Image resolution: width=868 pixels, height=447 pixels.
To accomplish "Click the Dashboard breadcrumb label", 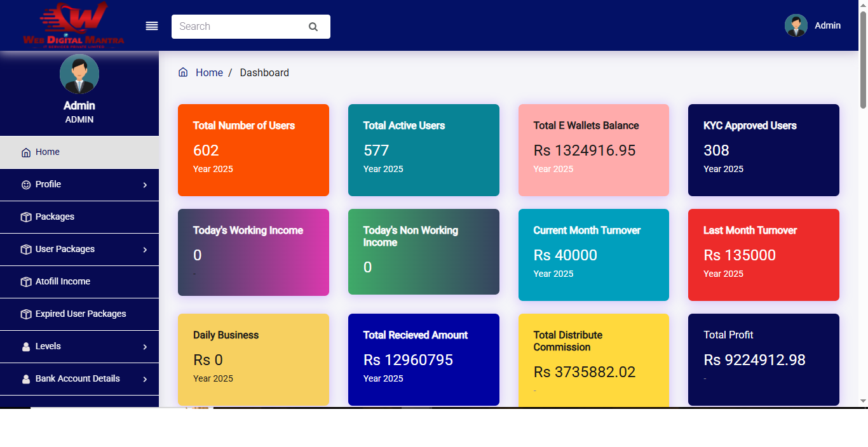I will pyautogui.click(x=264, y=72).
